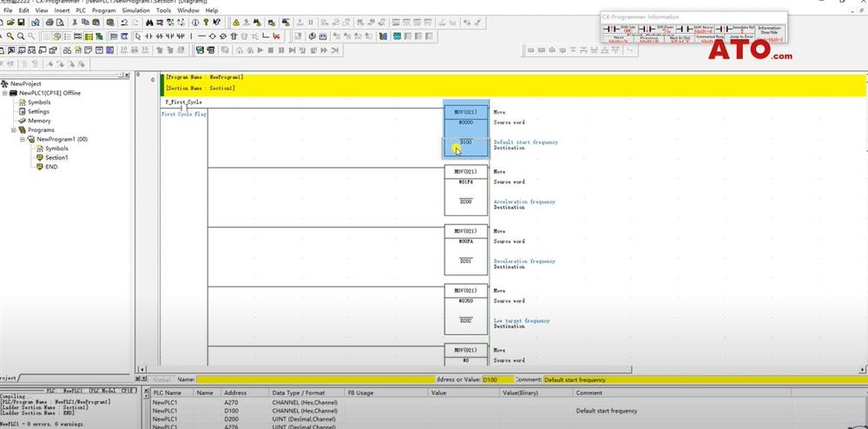Open the PLC menu
This screenshot has height=429, width=868.
[x=82, y=10]
